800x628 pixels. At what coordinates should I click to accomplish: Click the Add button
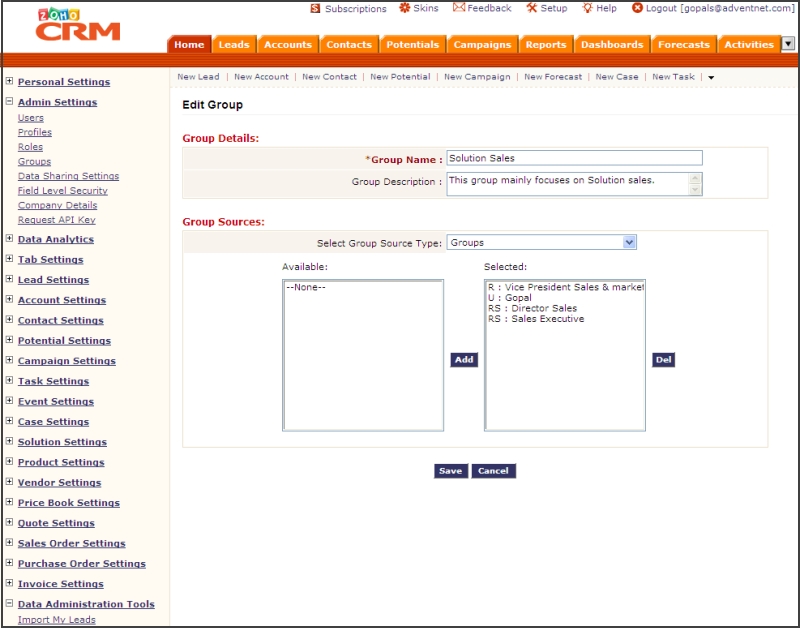click(x=464, y=360)
